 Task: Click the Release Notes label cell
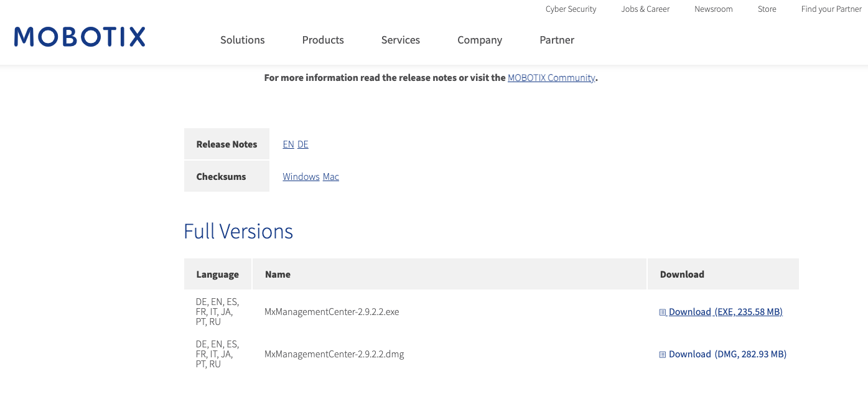coord(226,144)
